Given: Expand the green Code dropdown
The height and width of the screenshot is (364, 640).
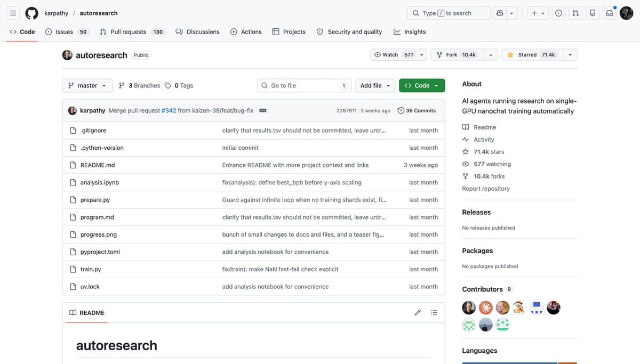Looking at the screenshot, I should 422,85.
